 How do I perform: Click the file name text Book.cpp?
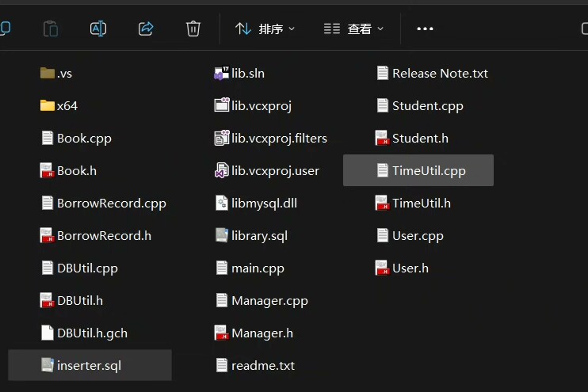84,139
